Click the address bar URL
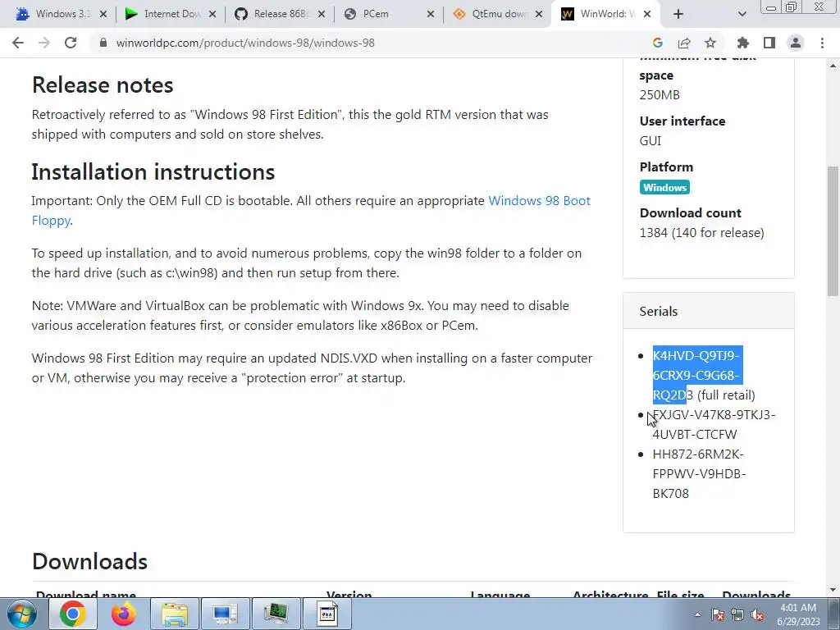This screenshot has height=630, width=840. pyautogui.click(x=245, y=43)
